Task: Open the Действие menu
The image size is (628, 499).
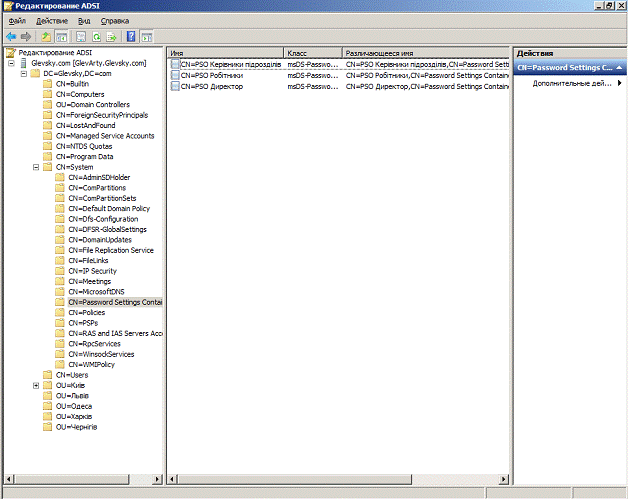Action: point(52,20)
